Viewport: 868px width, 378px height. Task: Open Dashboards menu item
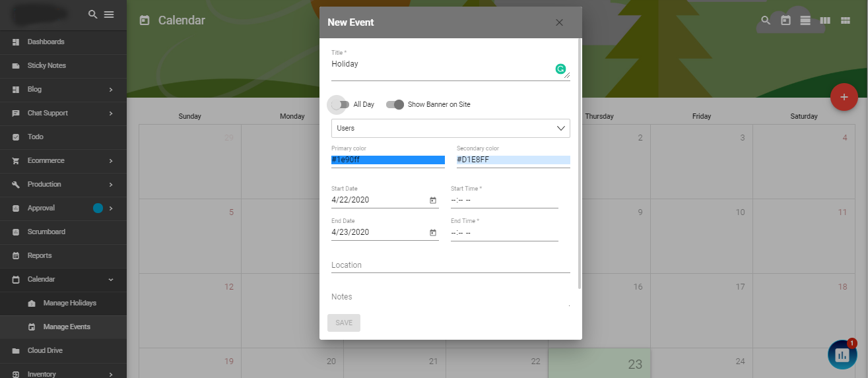63,42
